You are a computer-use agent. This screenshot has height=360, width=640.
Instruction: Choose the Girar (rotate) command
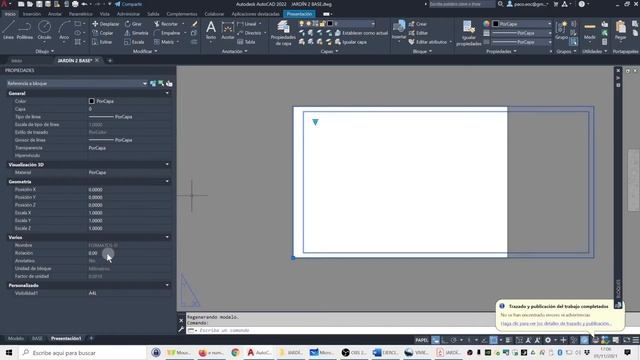click(x=133, y=24)
